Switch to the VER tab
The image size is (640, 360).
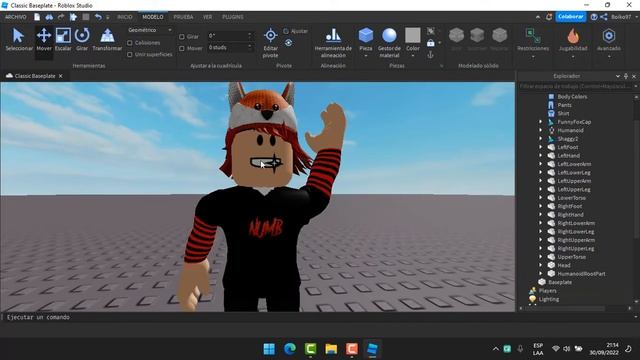coord(207,17)
